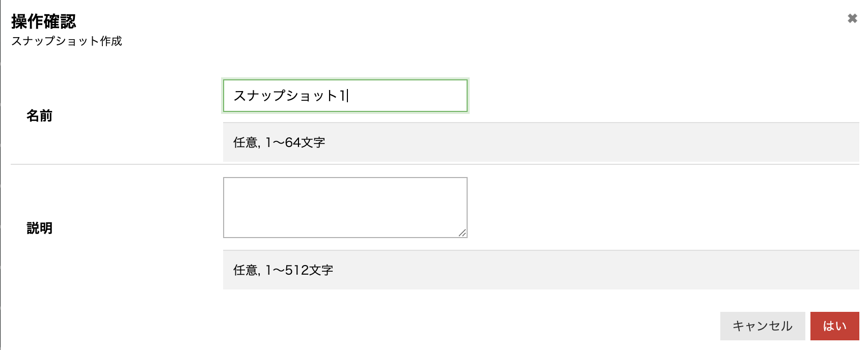
Task: Click the 512 character limit number in the hint
Action: [296, 270]
